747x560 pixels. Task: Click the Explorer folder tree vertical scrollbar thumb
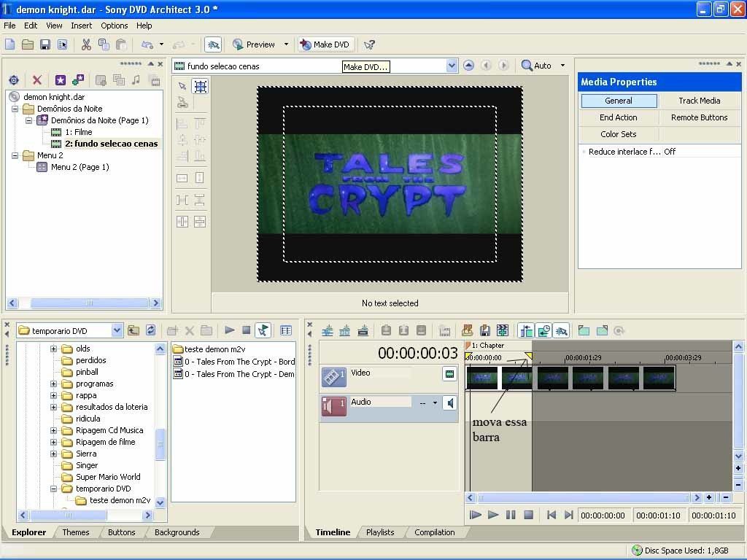[x=160, y=444]
